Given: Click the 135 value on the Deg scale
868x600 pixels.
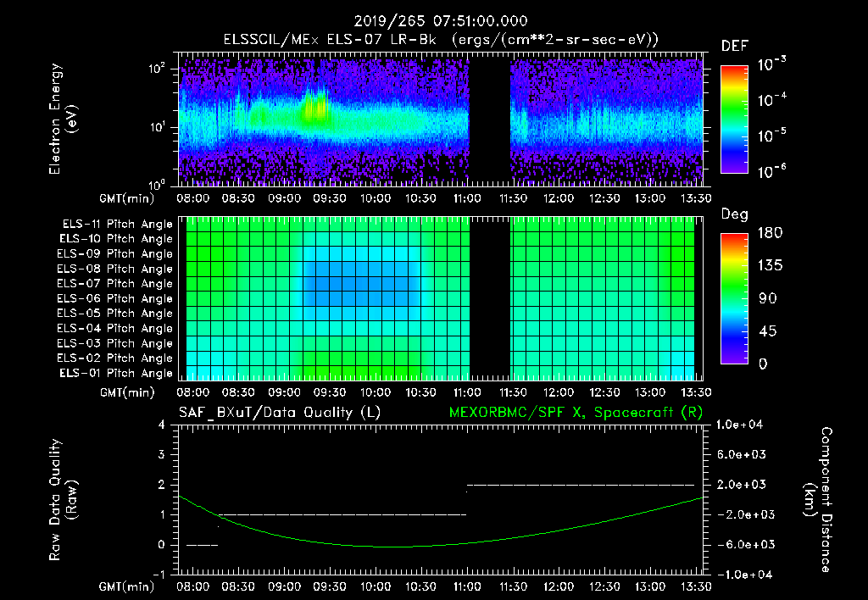Looking at the screenshot, I should coord(771,266).
